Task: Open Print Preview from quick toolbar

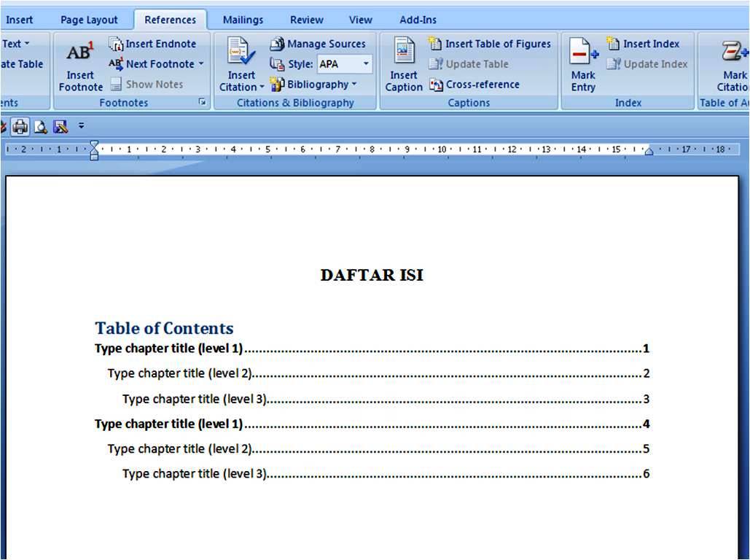Action: pos(41,127)
